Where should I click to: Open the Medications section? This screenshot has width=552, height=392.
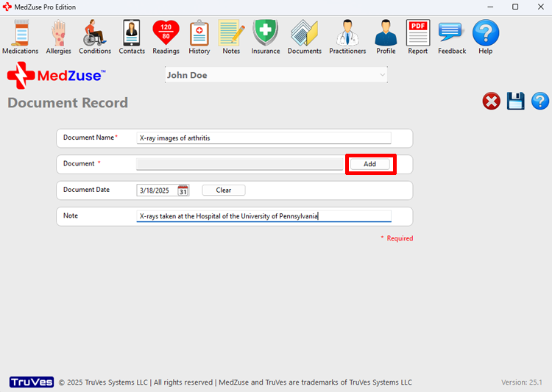click(x=21, y=37)
